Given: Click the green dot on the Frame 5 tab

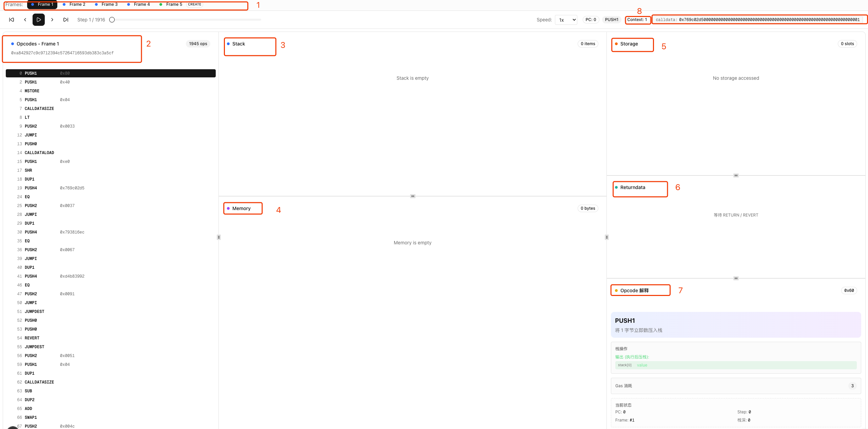Looking at the screenshot, I should pos(160,4).
